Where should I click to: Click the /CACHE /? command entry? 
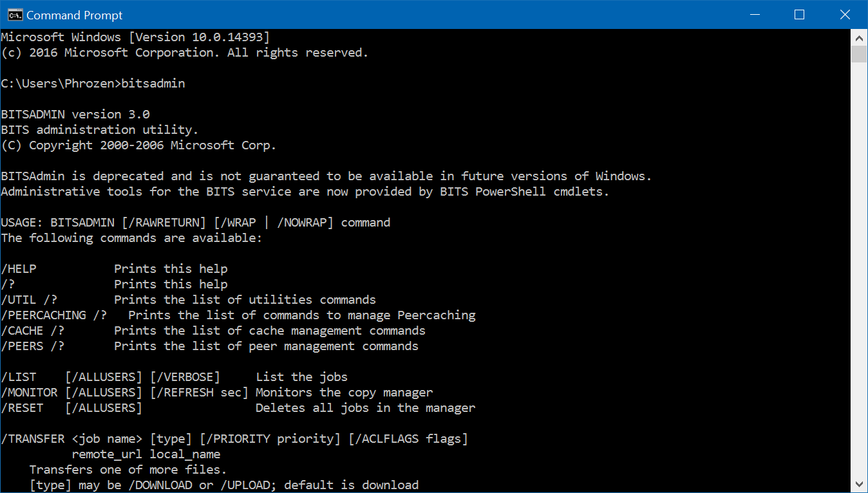tap(32, 331)
